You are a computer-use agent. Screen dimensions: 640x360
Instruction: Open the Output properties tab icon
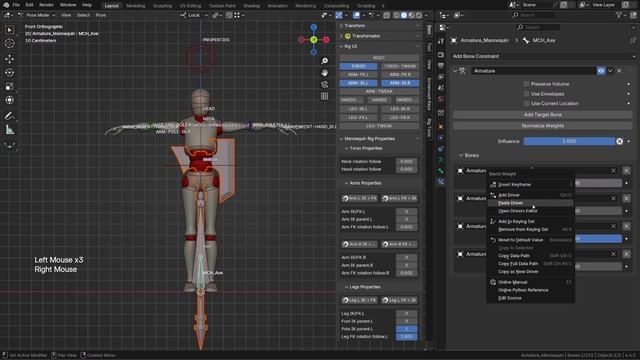441,65
